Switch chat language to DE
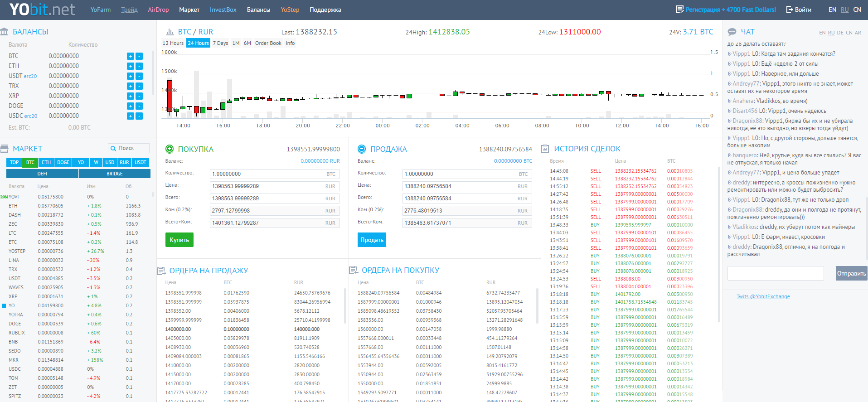 tap(840, 33)
